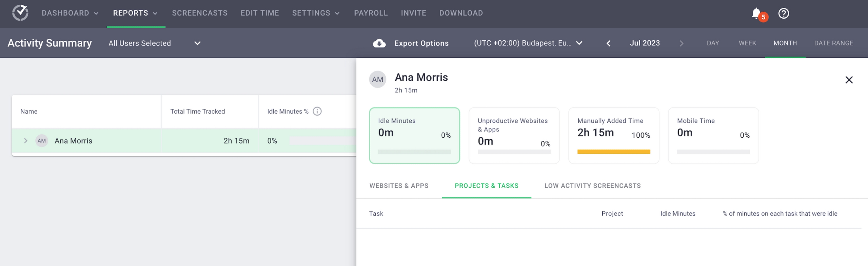This screenshot has width=868, height=266.
Task: Select the Mobile Time card
Action: pyautogui.click(x=714, y=136)
